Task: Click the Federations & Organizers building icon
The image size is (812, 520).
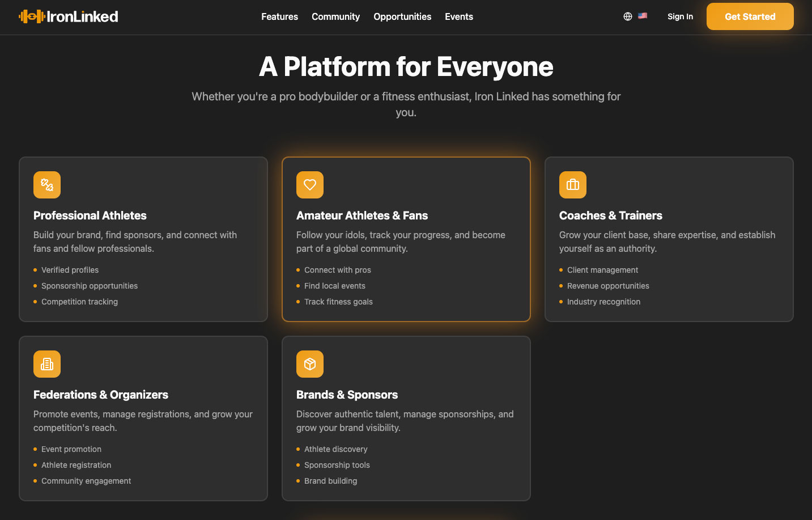Action: point(47,364)
